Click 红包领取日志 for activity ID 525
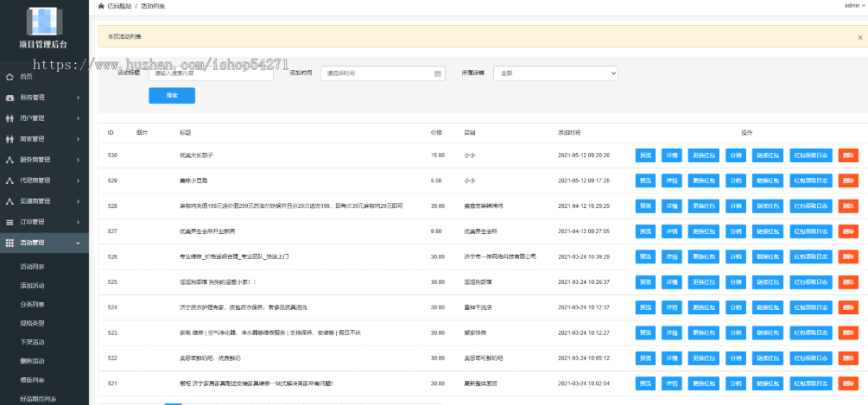The height and width of the screenshot is (405, 868). click(x=811, y=282)
